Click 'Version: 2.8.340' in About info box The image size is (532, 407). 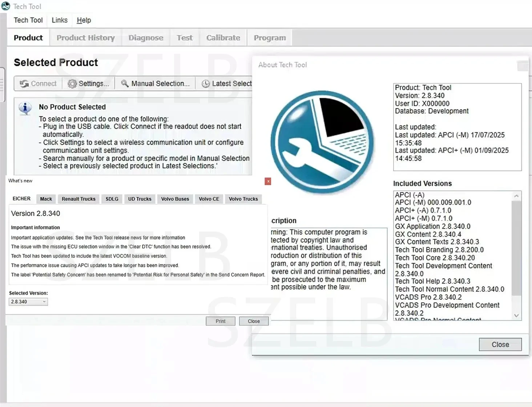click(420, 96)
